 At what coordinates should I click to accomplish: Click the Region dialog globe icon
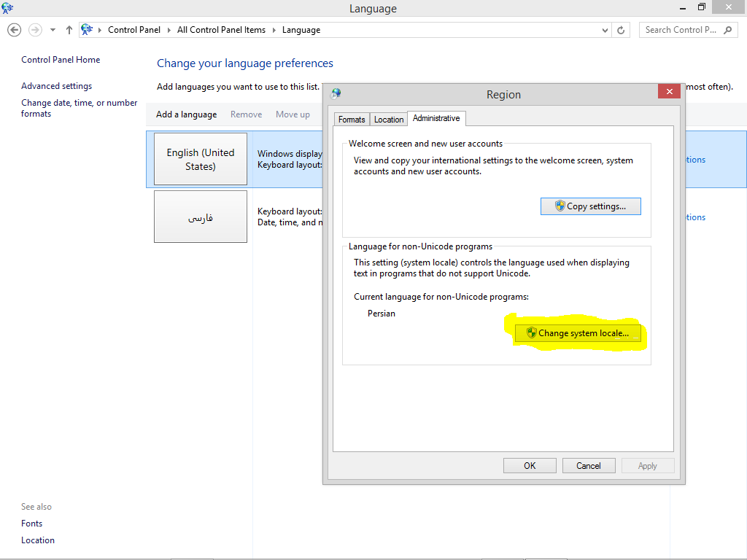pyautogui.click(x=336, y=94)
